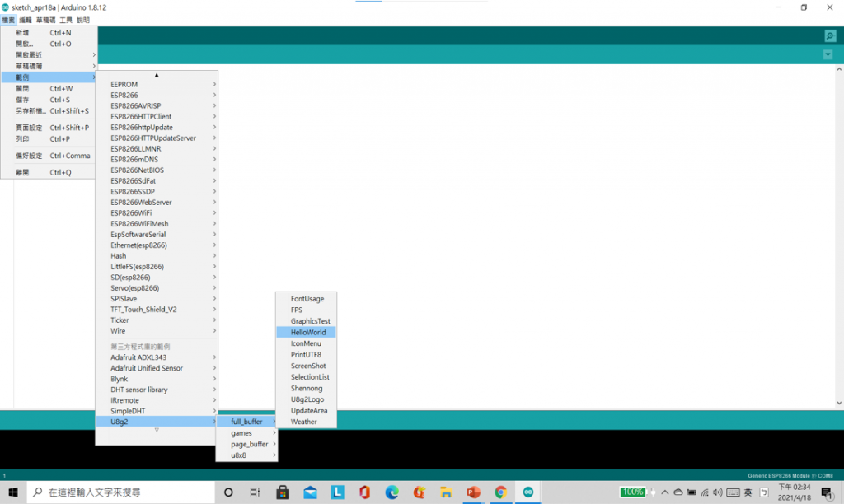This screenshot has width=844, height=504.
Task: Open the 草稿碼 menu
Action: tap(46, 20)
